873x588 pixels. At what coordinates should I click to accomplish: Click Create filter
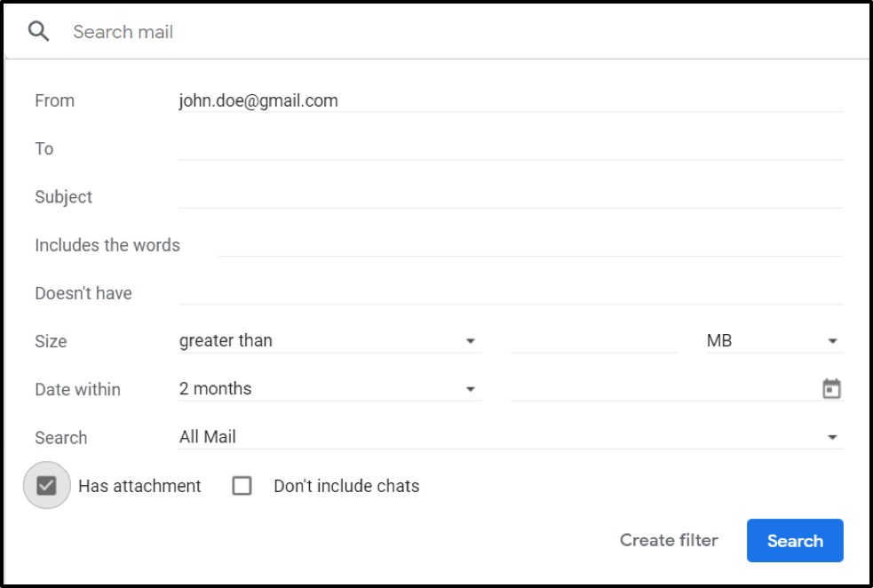669,541
